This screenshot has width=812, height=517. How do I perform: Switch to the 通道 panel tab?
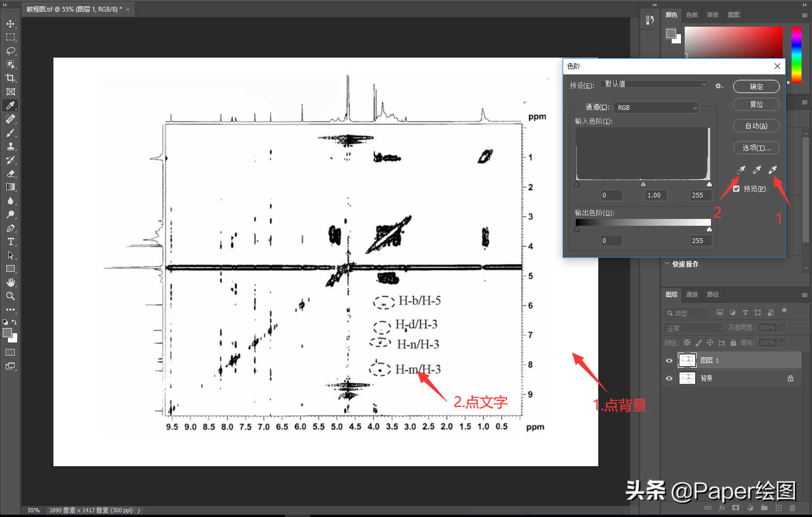point(692,294)
